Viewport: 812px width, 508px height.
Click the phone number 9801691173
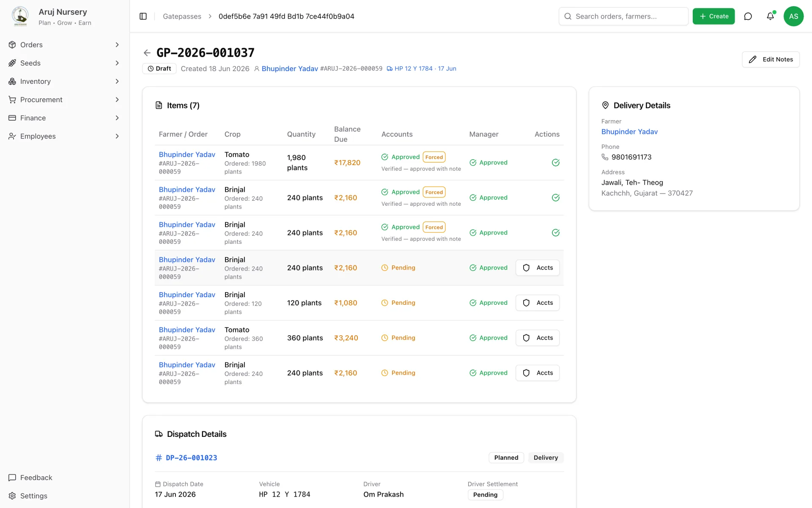pos(631,157)
